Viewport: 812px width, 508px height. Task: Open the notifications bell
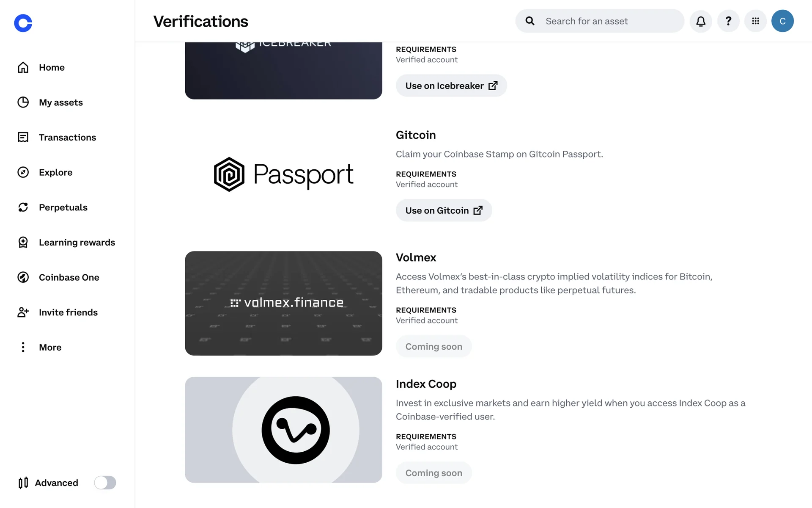(x=701, y=21)
